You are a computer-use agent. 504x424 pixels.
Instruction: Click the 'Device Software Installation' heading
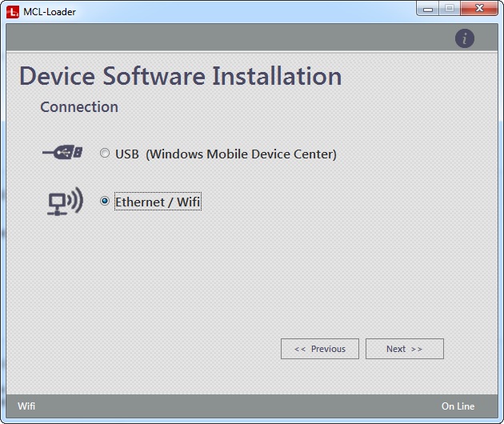(x=181, y=77)
